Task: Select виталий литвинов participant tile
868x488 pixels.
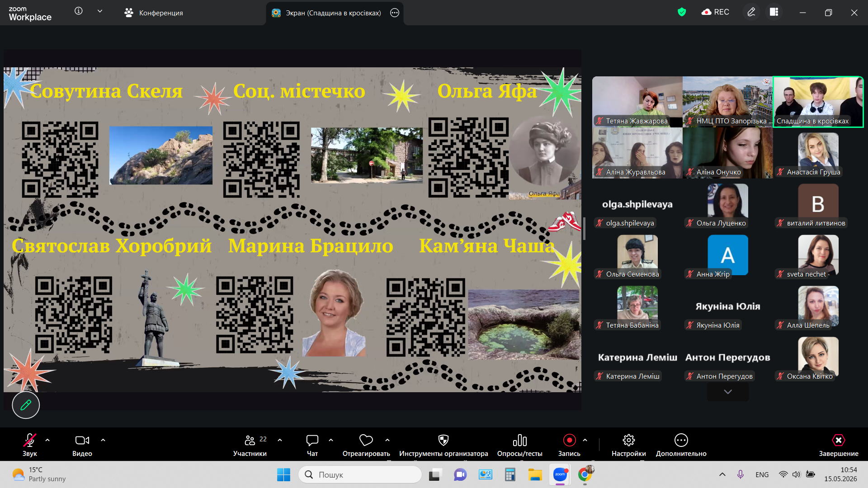Action: pos(818,204)
